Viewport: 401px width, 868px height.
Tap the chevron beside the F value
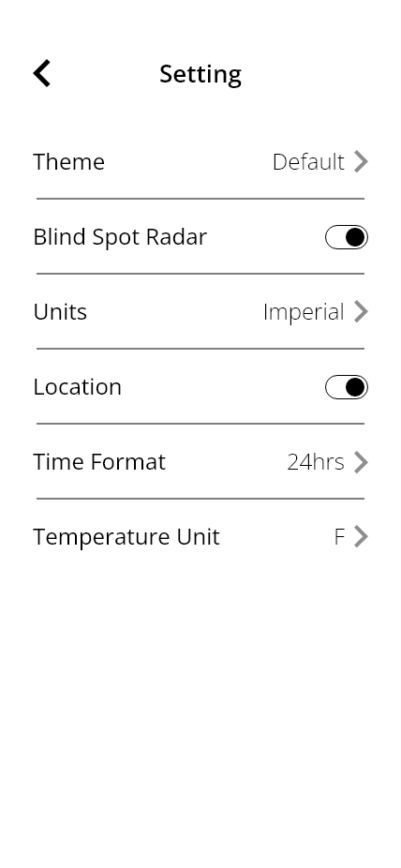361,536
